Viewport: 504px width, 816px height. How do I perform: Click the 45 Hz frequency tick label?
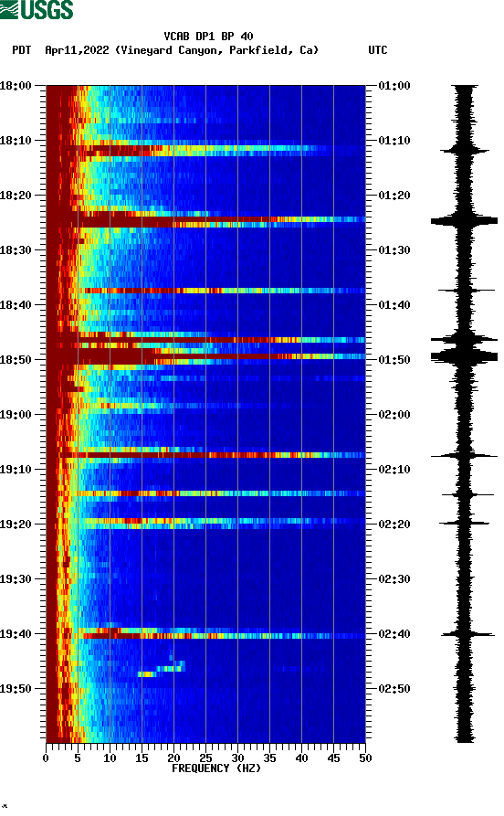coord(334,758)
